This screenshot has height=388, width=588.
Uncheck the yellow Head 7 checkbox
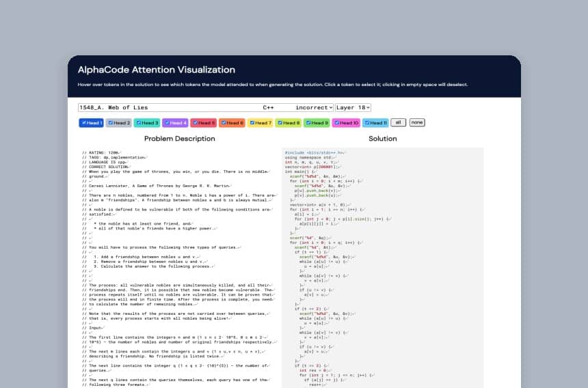coord(252,123)
